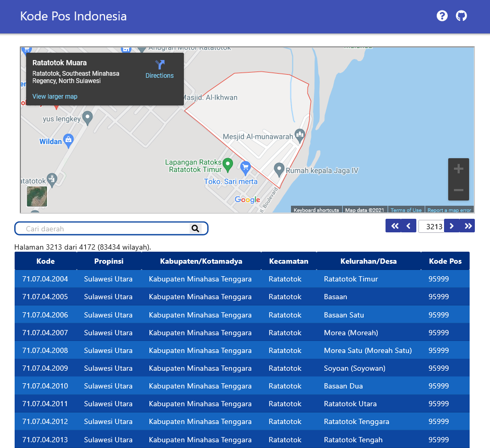The width and height of the screenshot is (490, 448).
Task: Click the Kelurahan/Desa column header
Action: pyautogui.click(x=368, y=261)
